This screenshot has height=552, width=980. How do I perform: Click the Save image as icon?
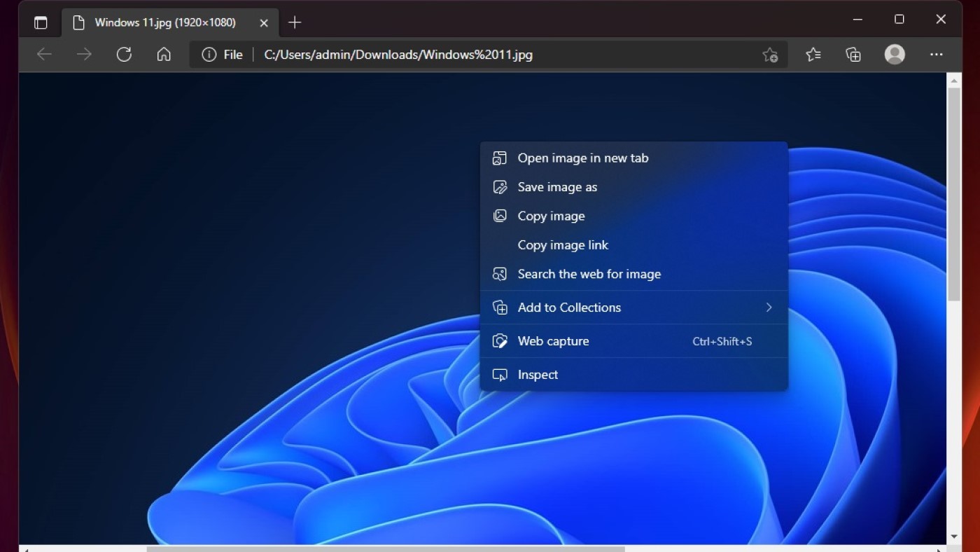click(500, 187)
